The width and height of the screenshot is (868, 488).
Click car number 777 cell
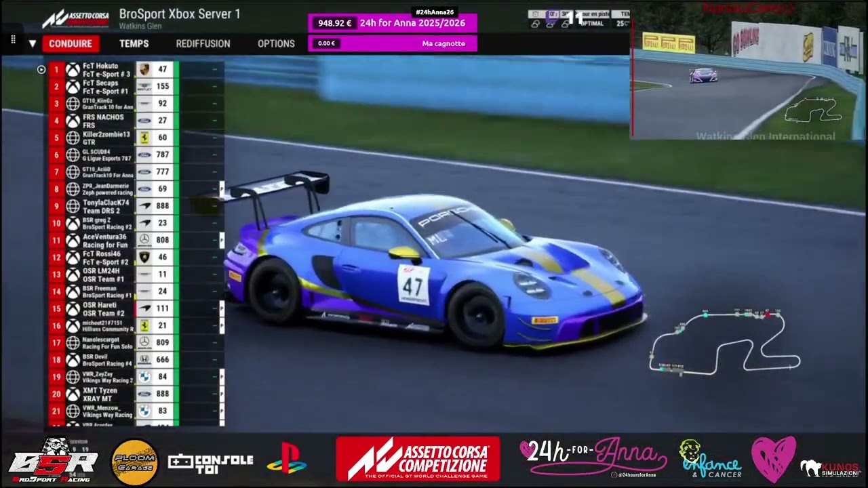point(163,171)
